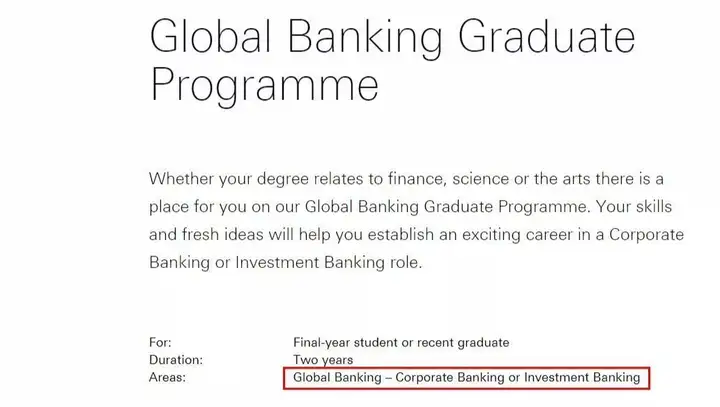
Task: Click the word "science" in the paragraph
Action: (x=480, y=179)
